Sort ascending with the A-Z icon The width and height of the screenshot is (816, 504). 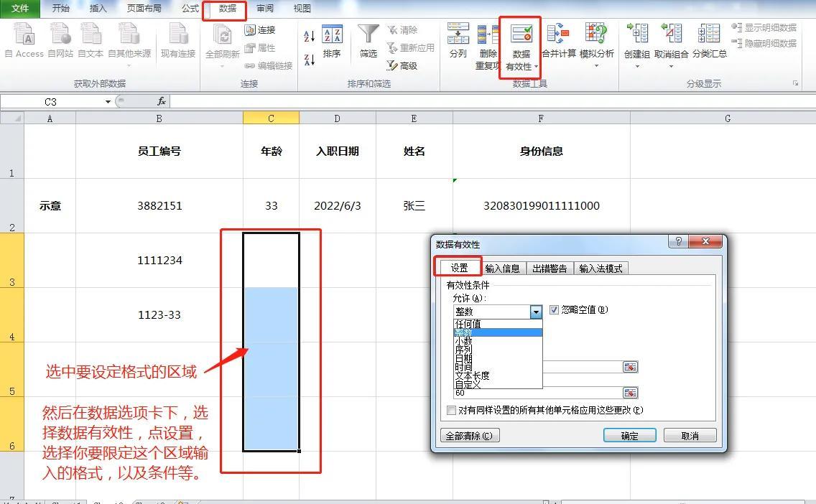(309, 36)
